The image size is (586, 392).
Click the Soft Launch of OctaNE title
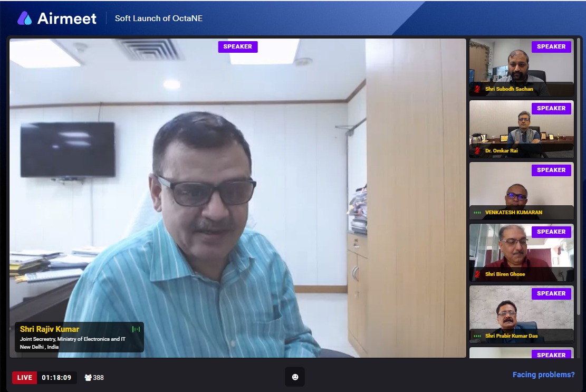click(x=158, y=18)
